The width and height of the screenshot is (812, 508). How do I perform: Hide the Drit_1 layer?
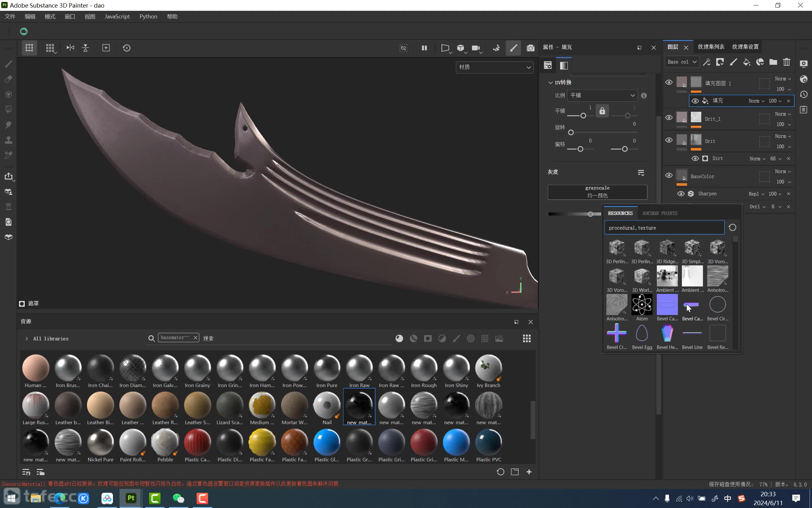pos(669,117)
